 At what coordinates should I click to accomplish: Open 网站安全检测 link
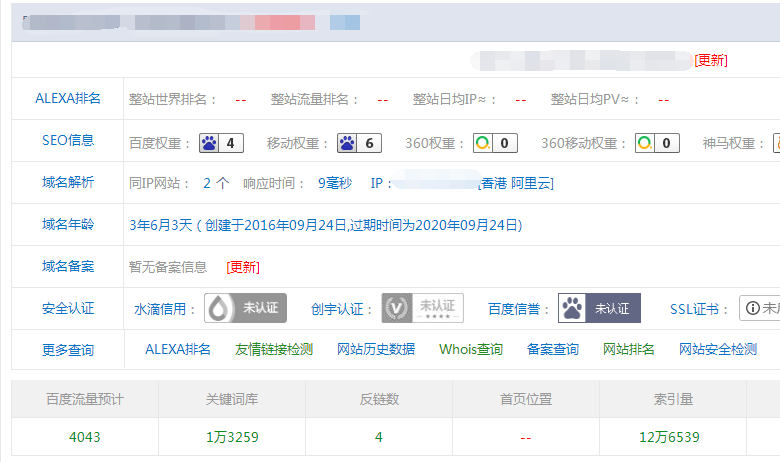[718, 350]
